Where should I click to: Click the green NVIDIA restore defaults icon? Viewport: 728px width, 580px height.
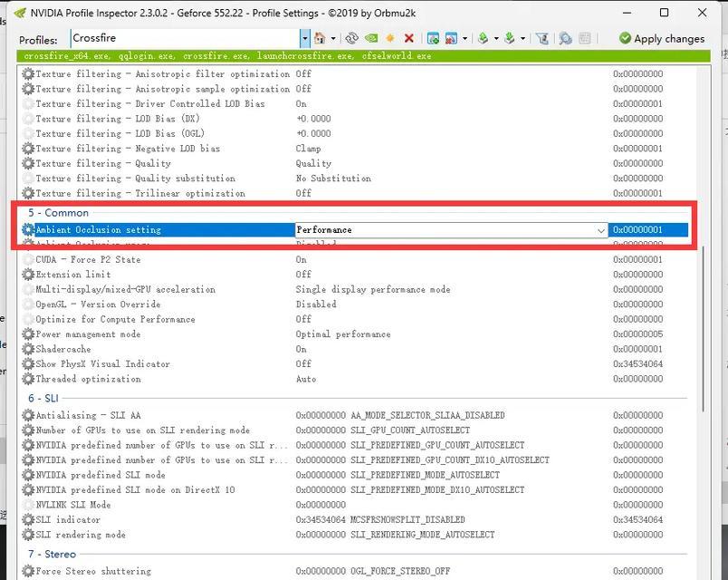[371, 38]
